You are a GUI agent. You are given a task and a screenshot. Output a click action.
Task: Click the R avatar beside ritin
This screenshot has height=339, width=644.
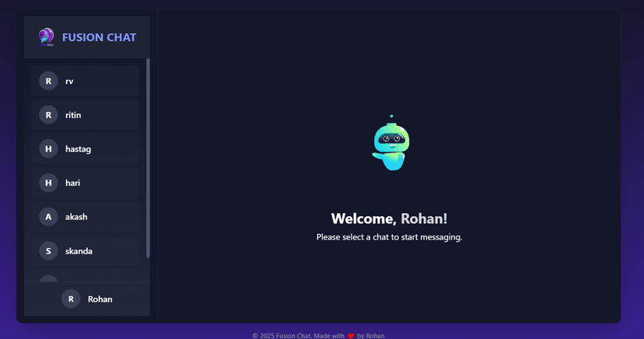[x=48, y=115]
